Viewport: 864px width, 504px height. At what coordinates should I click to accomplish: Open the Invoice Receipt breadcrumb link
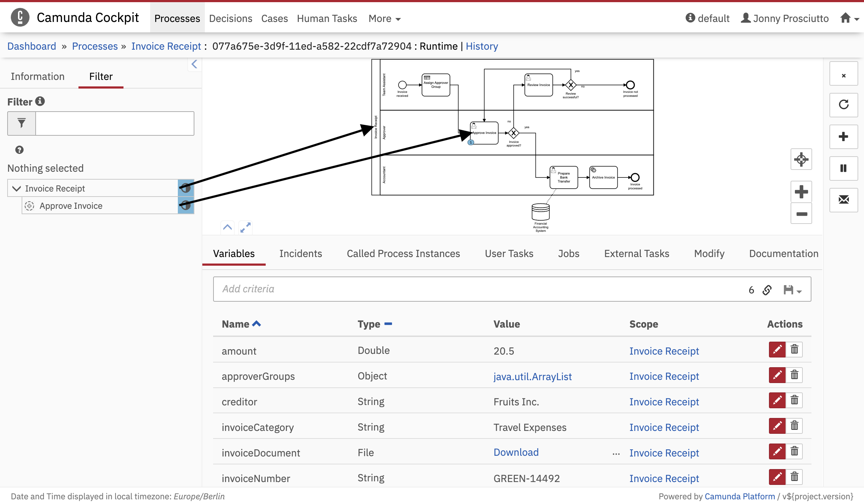(166, 46)
